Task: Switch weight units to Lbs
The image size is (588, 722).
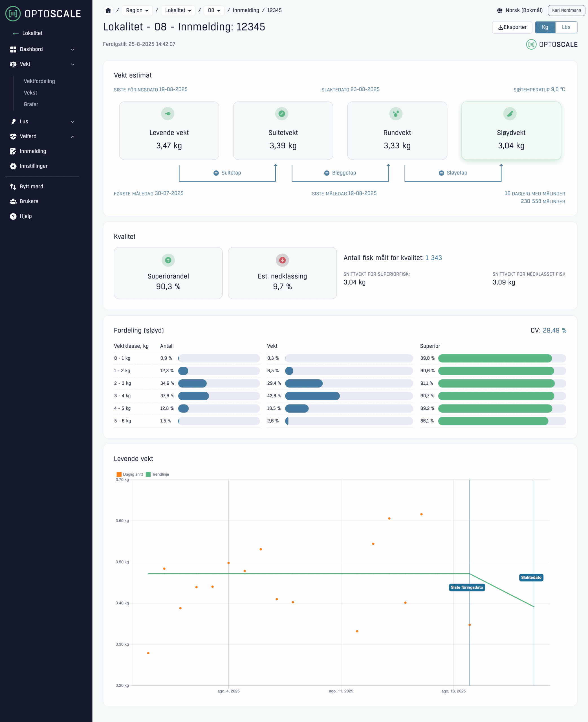Action: coord(566,27)
